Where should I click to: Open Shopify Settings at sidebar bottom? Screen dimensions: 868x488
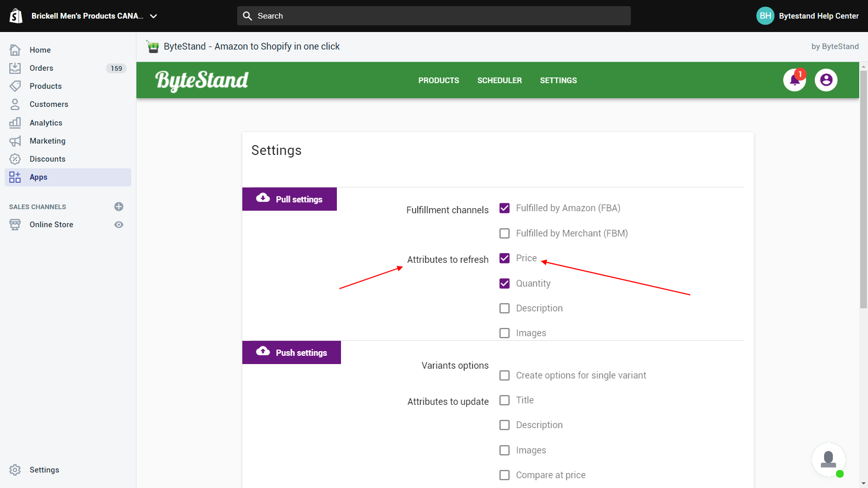click(44, 470)
